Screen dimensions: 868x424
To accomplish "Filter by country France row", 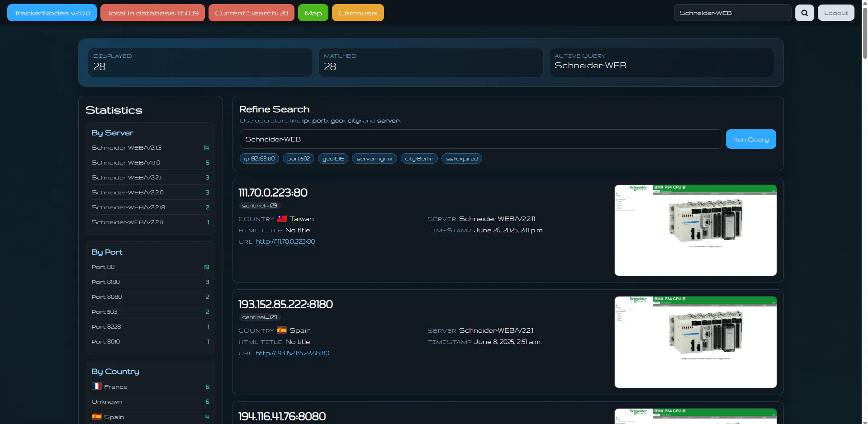I will 150,387.
